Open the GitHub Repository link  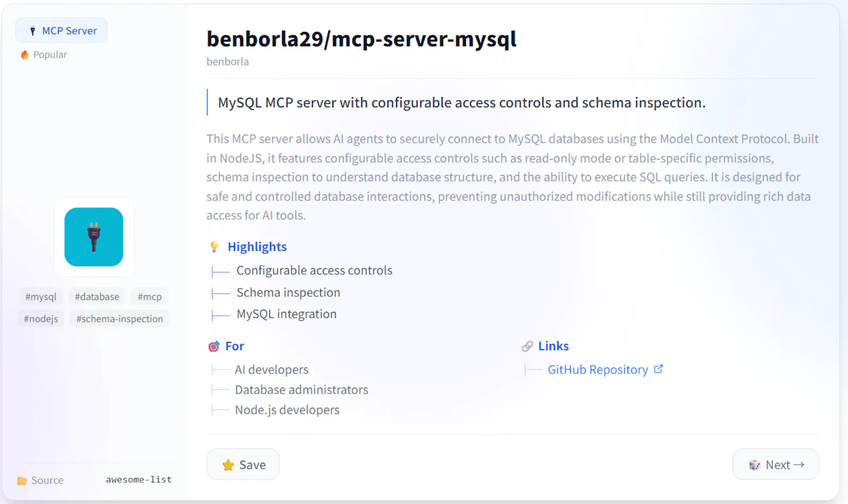click(598, 369)
